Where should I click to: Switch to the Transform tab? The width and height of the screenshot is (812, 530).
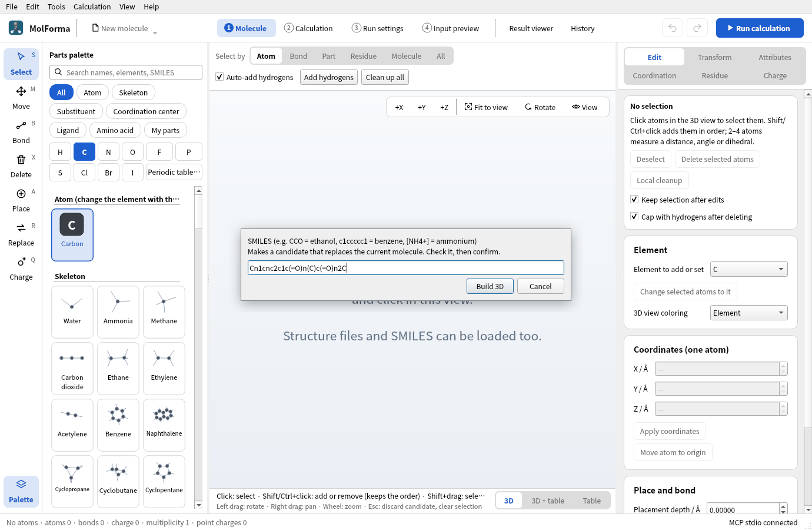pos(715,57)
